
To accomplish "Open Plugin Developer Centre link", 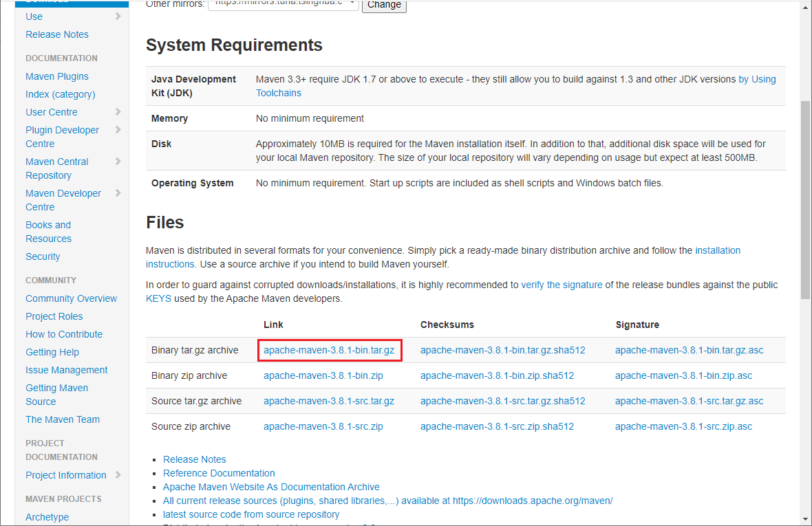I will 62,137.
